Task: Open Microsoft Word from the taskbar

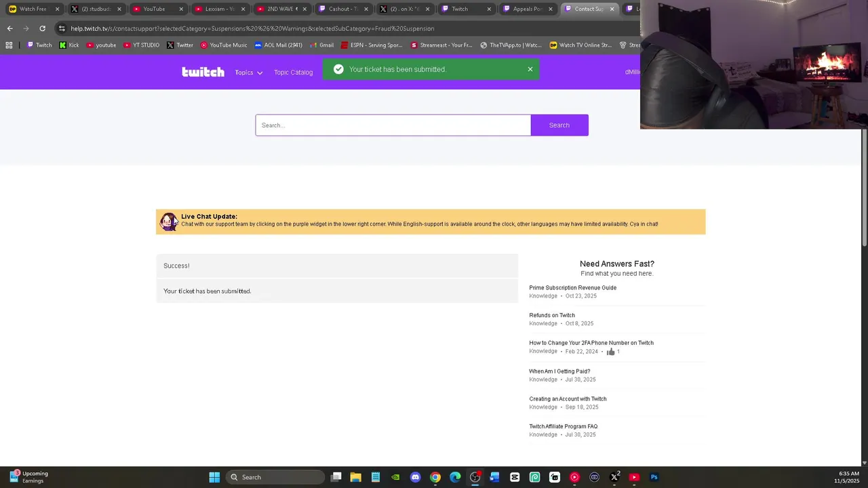Action: 495,477
